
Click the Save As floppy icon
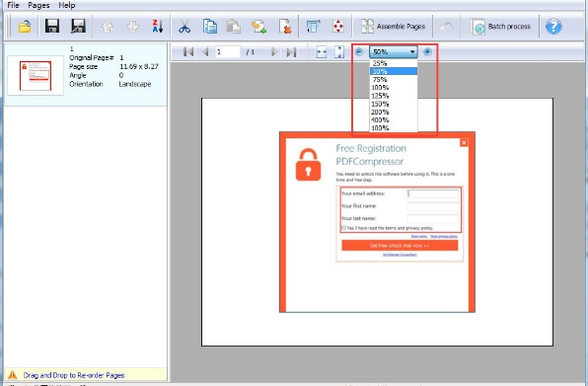pyautogui.click(x=78, y=27)
